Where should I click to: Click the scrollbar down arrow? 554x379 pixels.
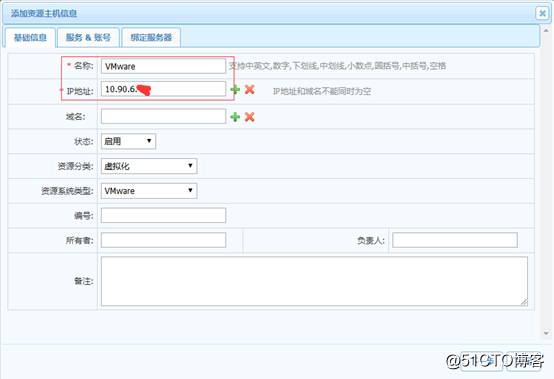click(x=546, y=333)
